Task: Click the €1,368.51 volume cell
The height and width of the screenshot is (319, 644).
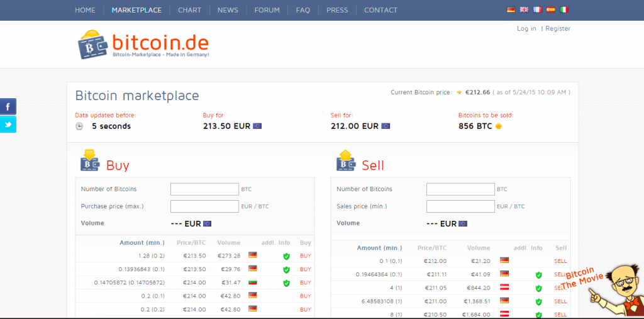Action: 476,301
